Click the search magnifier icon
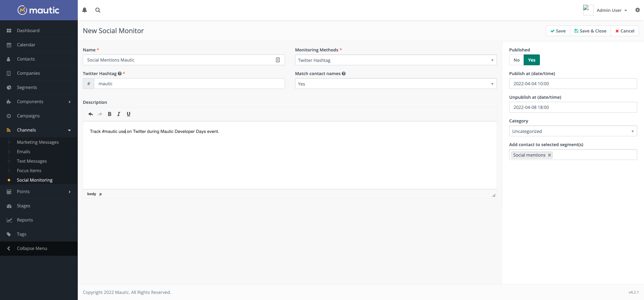 [98, 10]
